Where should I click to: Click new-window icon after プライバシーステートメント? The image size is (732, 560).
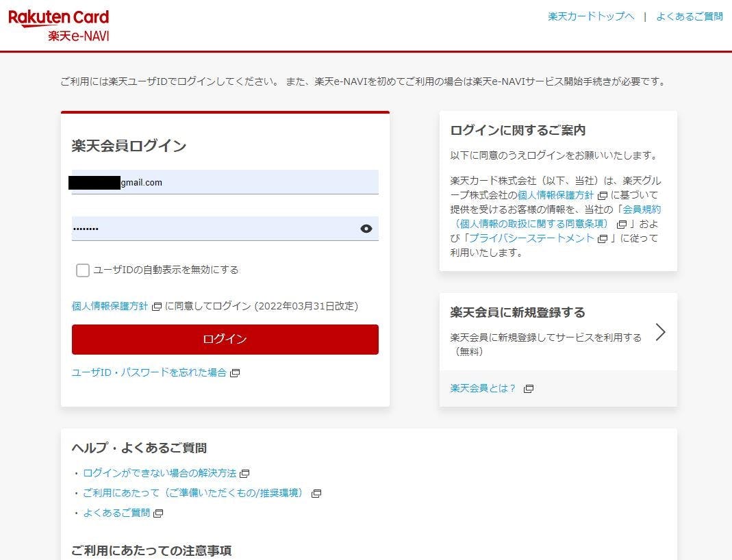click(603, 238)
